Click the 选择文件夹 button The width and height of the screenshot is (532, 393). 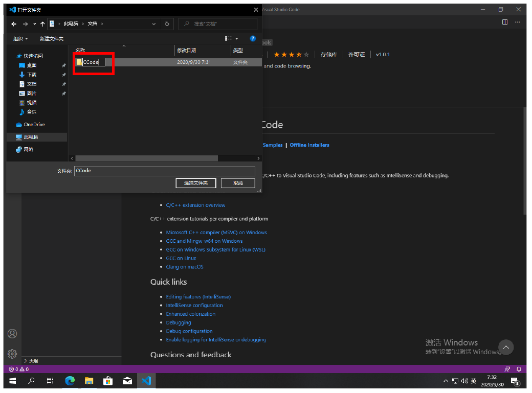196,183
